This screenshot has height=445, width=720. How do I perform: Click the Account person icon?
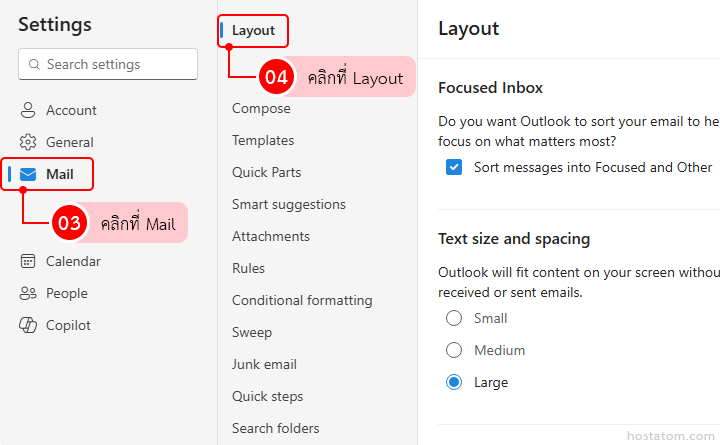coord(28,110)
